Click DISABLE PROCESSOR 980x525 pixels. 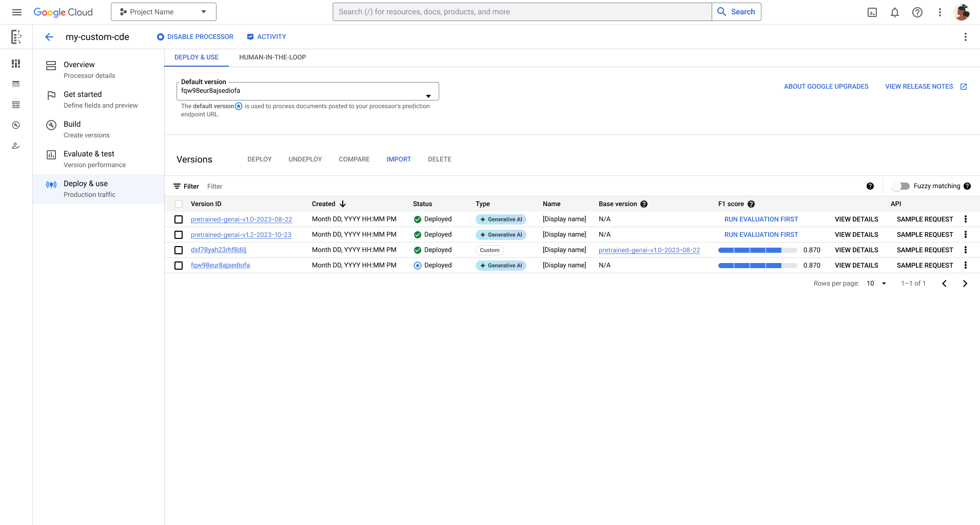pos(194,36)
